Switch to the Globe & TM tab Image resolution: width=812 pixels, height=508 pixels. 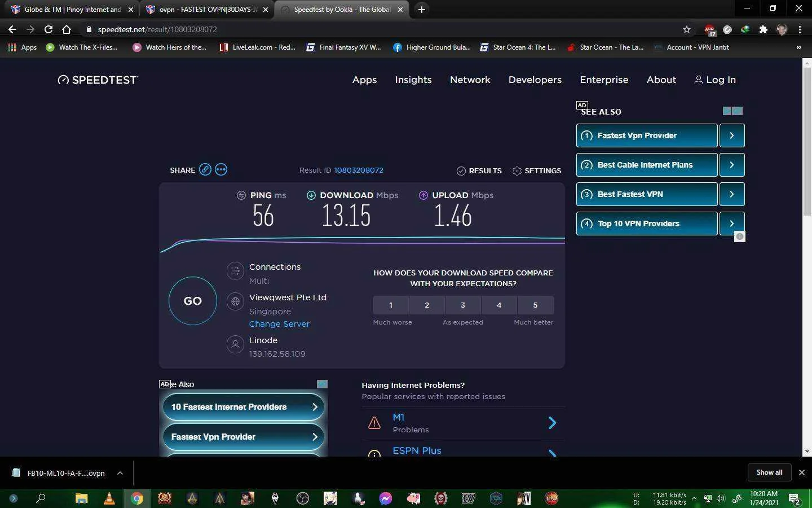71,10
